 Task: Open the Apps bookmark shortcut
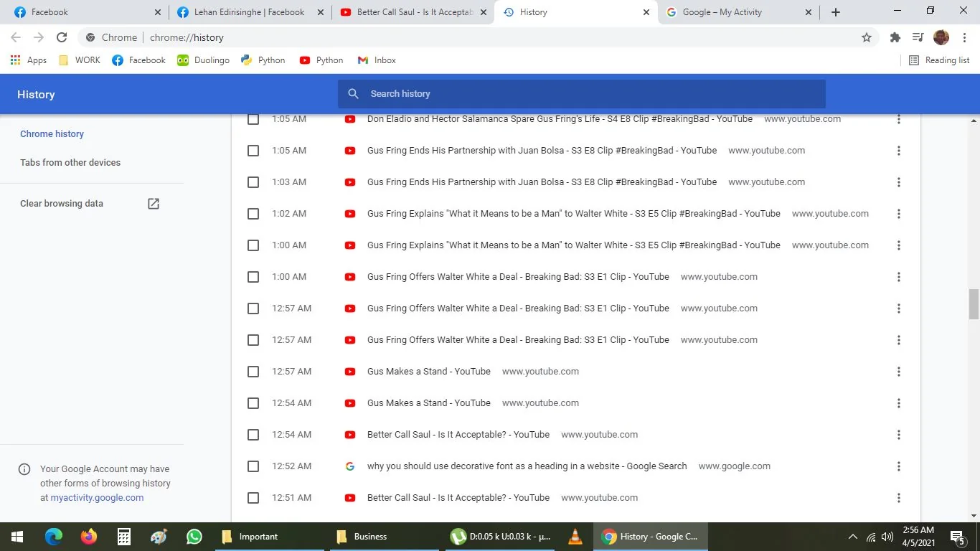(29, 60)
